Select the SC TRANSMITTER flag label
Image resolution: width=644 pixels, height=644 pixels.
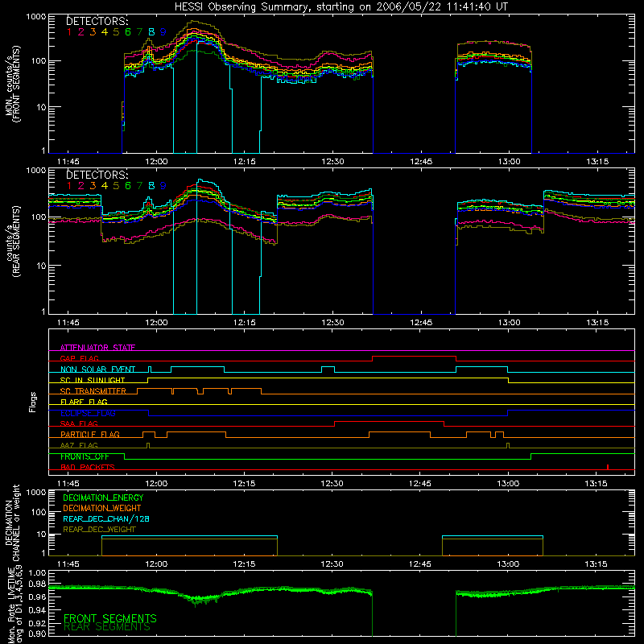[x=93, y=391]
